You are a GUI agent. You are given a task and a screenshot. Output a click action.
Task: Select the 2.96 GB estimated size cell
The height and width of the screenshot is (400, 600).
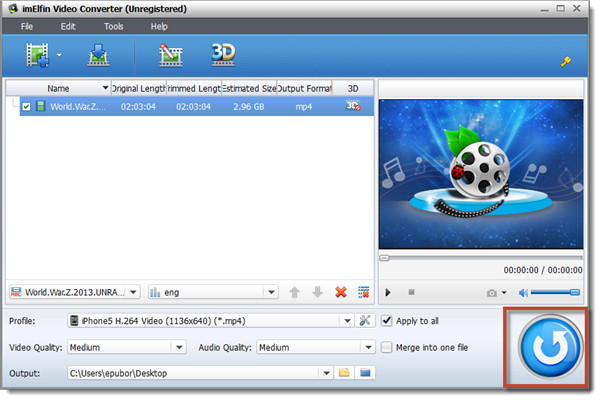(x=249, y=106)
